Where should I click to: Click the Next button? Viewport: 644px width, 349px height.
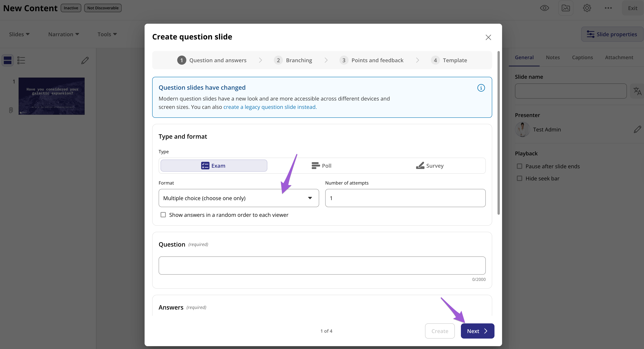click(478, 331)
